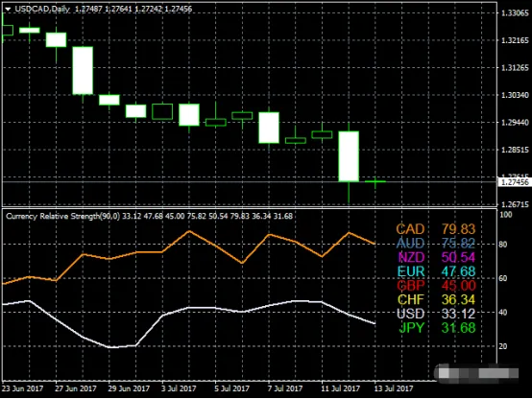Select the USD 33.12 legend entry

click(x=436, y=314)
